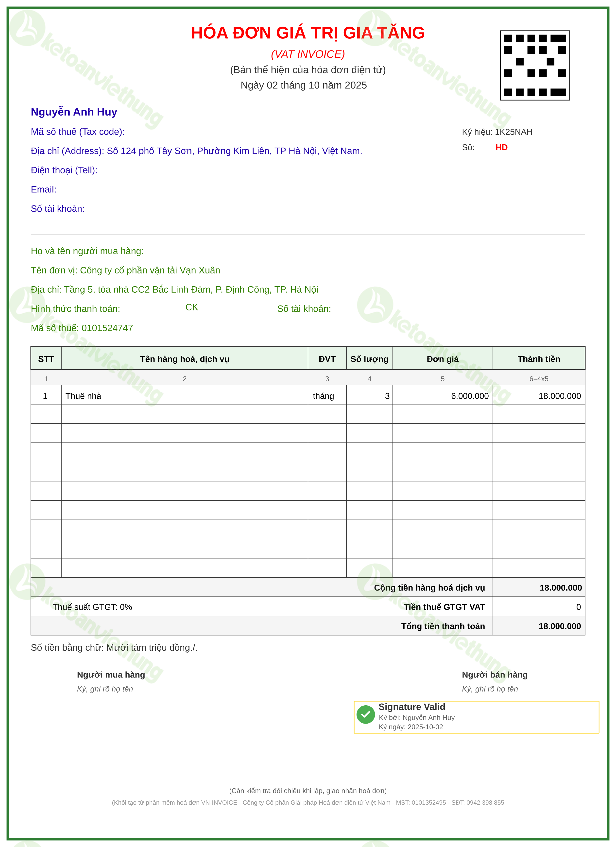Image resolution: width=616 pixels, height=847 pixels.
Task: Select the red "HD" invoice number
Action: (x=502, y=148)
